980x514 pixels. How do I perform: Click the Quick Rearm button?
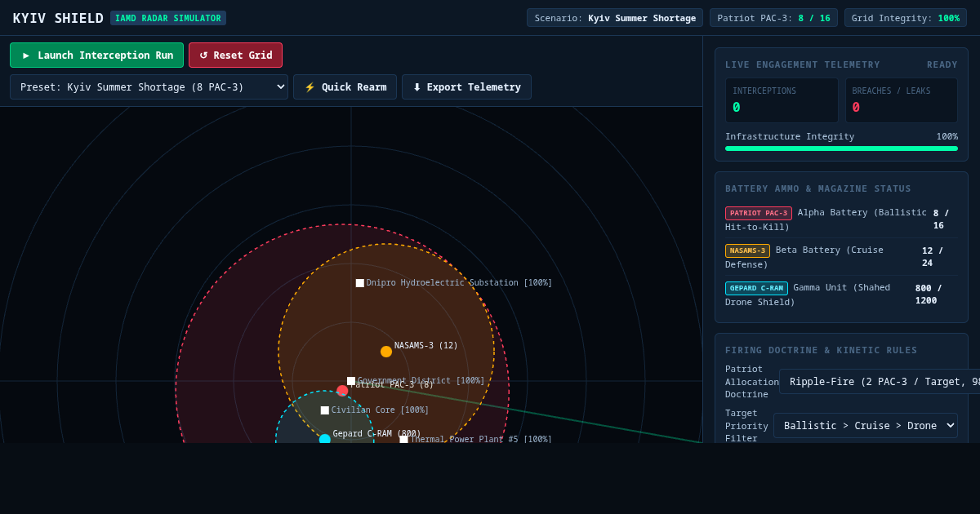tap(345, 87)
